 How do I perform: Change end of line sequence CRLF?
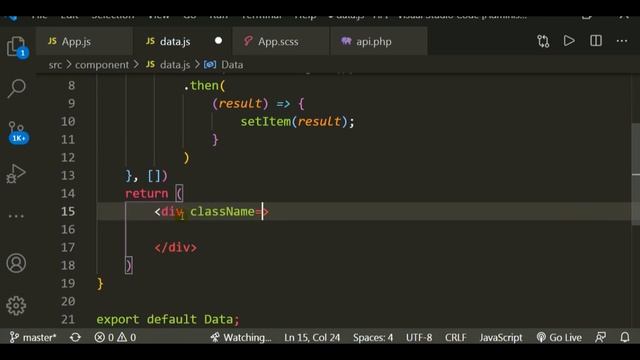click(x=456, y=338)
